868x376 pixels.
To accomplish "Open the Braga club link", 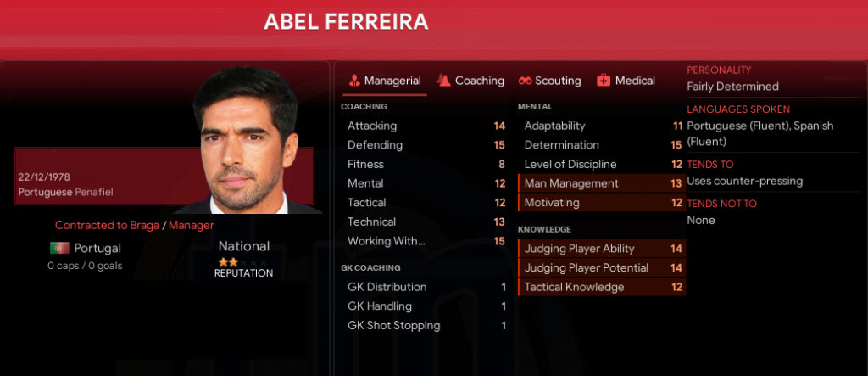I will point(143,225).
